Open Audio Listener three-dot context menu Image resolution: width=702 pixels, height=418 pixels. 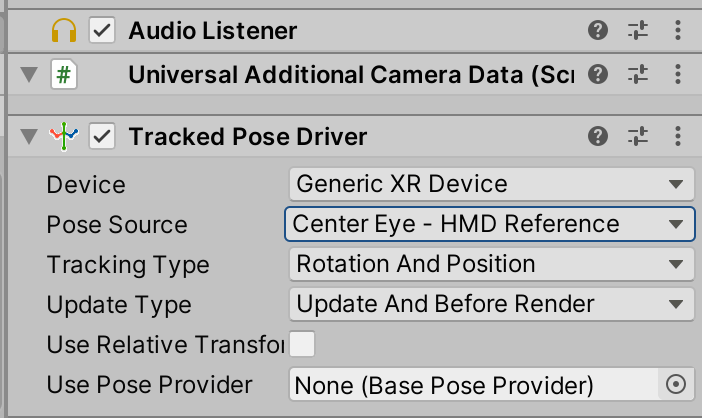678,30
